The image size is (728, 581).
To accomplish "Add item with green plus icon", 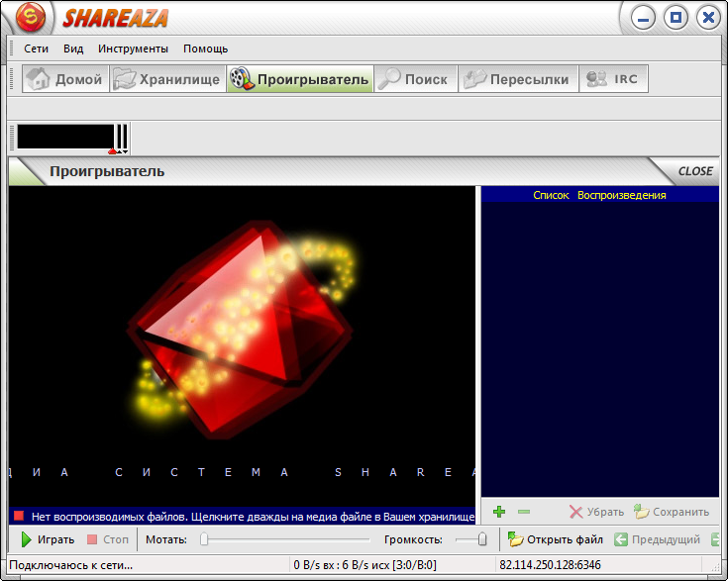I will coord(499,512).
